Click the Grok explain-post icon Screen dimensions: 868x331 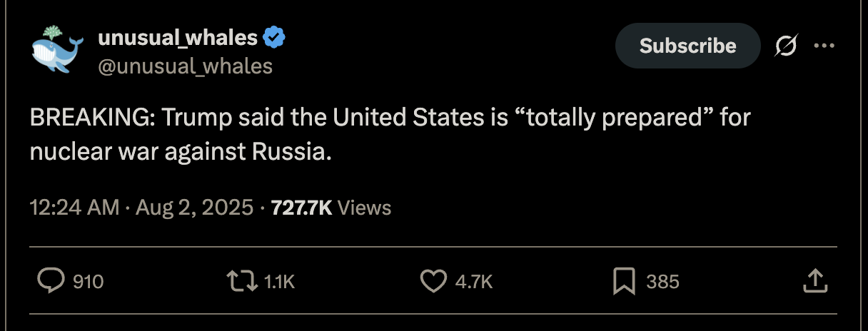(x=786, y=46)
